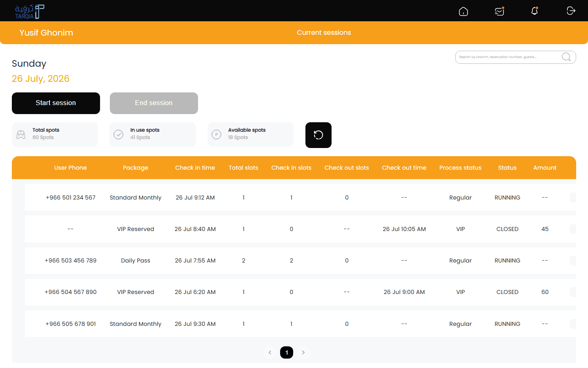Screen dimensions: 588x368
Task: Open the notifications bell icon
Action: coord(535,11)
